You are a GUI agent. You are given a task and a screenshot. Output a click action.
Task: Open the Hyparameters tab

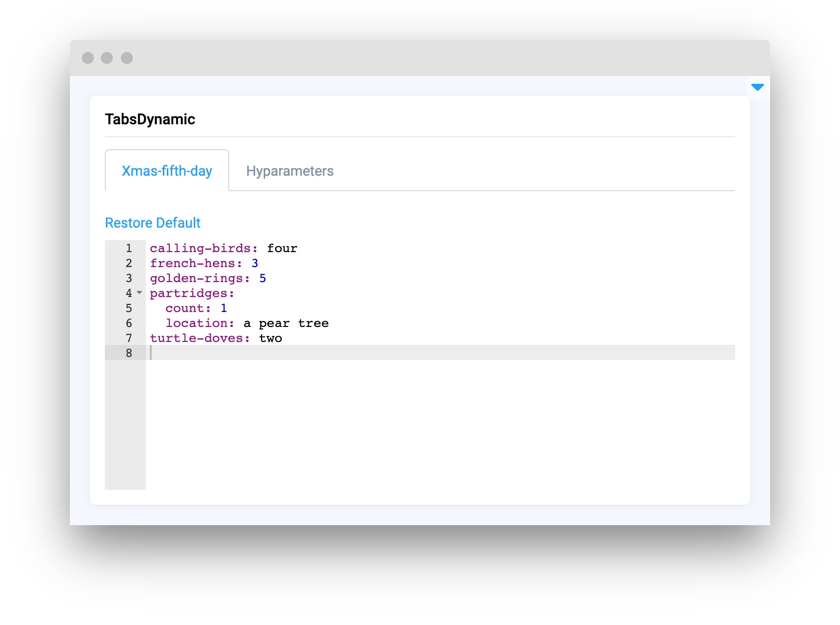[290, 171]
